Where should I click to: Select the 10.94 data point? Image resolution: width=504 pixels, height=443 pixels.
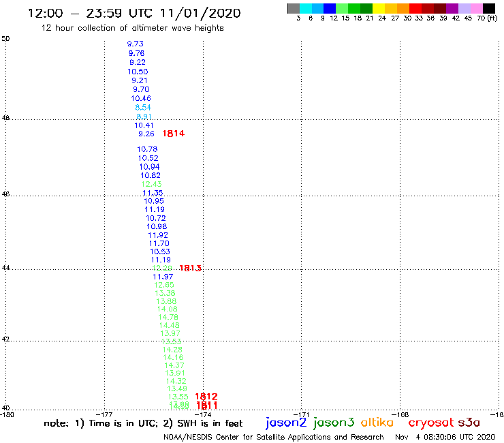[149, 167]
